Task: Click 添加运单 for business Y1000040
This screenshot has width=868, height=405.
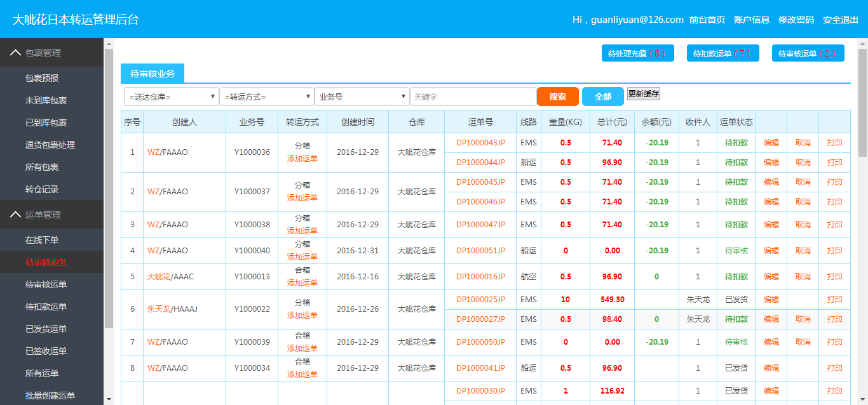Action: pyautogui.click(x=302, y=257)
